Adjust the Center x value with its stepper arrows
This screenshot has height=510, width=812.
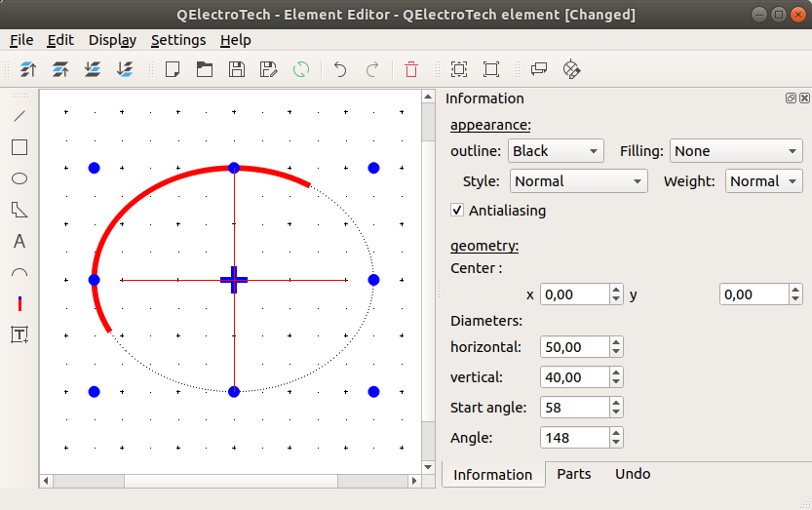tap(616, 294)
